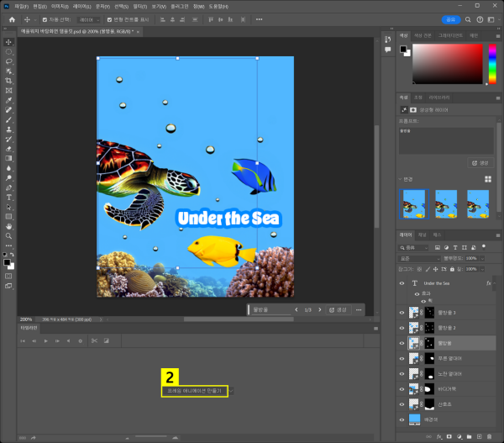Click the Home icon in options bar
The width and height of the screenshot is (504, 443).
click(12, 18)
